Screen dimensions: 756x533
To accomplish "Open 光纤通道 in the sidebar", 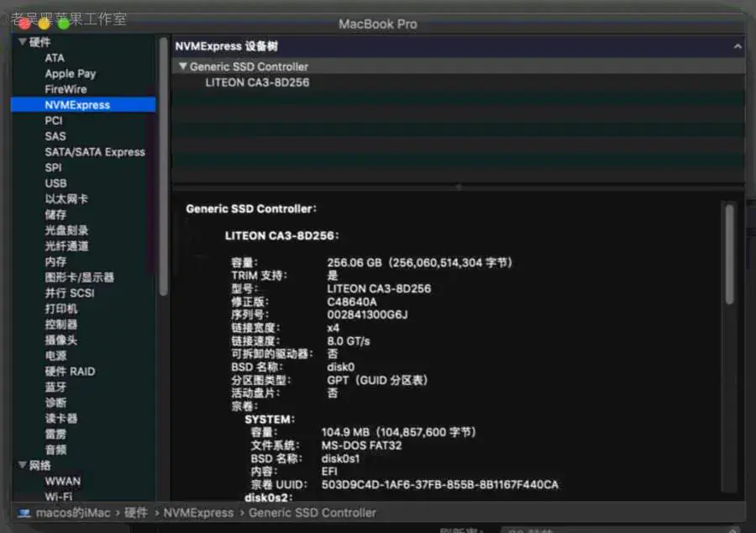I will pyautogui.click(x=66, y=246).
